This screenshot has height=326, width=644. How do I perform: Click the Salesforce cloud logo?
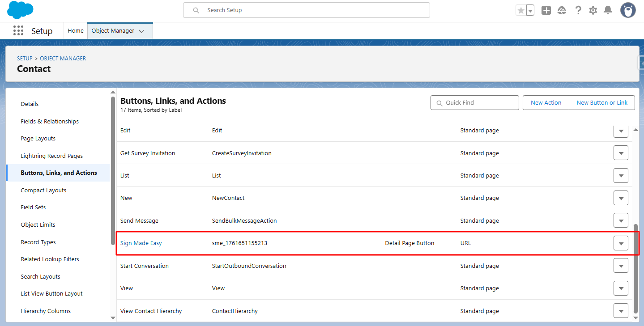(x=20, y=10)
